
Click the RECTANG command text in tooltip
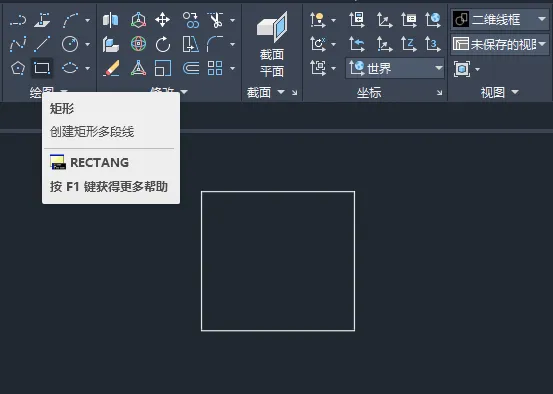click(99, 163)
